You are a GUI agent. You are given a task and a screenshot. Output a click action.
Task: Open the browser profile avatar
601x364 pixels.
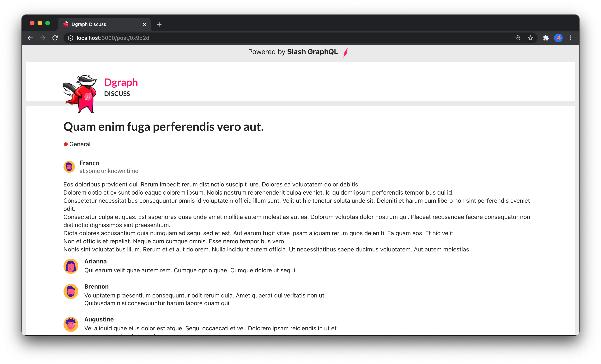click(x=558, y=38)
